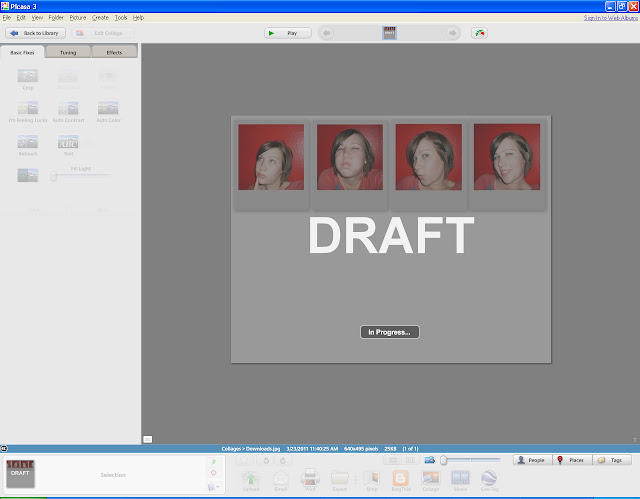
Task: Click the BlogThis! icon
Action: pos(400,479)
